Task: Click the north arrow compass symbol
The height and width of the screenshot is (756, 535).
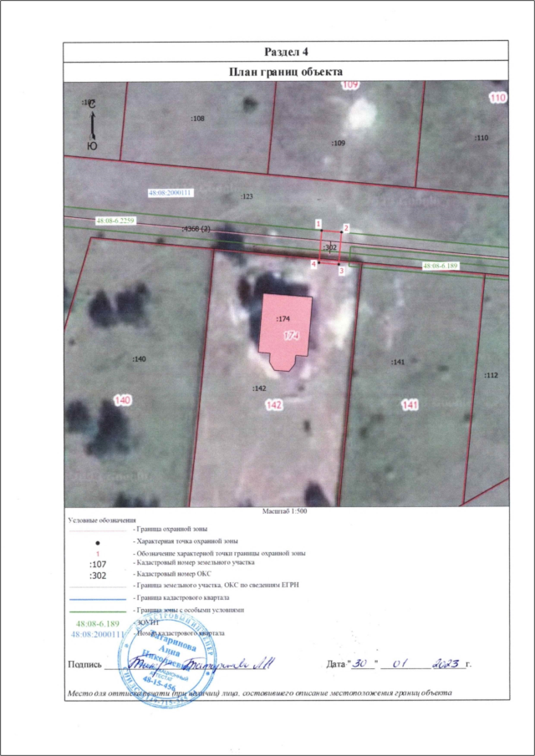Action: tap(92, 124)
